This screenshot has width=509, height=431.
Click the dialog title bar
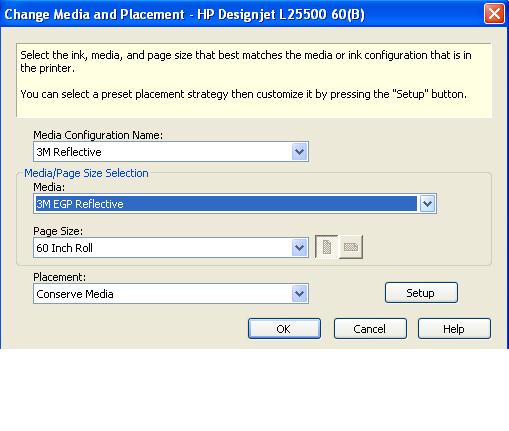(x=240, y=14)
